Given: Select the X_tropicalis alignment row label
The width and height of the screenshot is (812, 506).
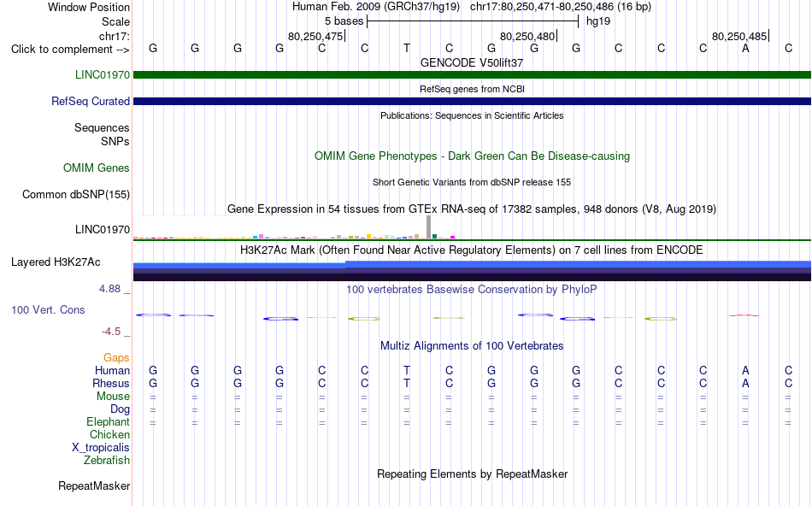Looking at the screenshot, I should click(101, 448).
